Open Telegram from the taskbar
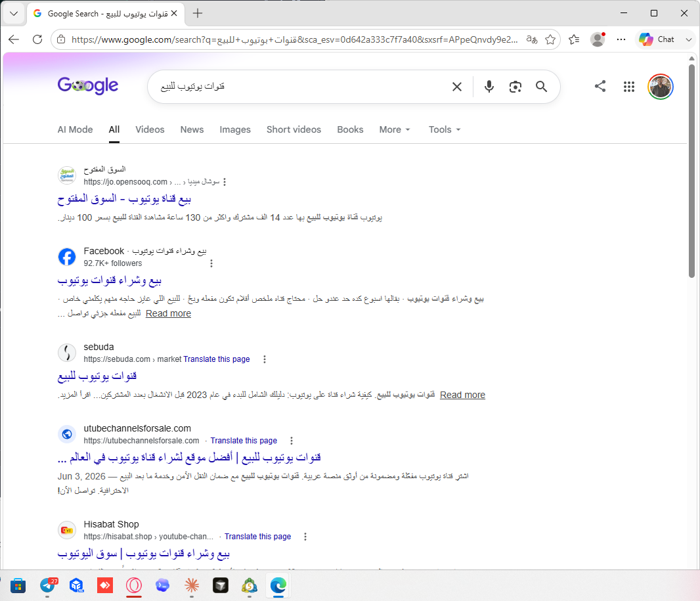This screenshot has height=601, width=700. tap(47, 585)
